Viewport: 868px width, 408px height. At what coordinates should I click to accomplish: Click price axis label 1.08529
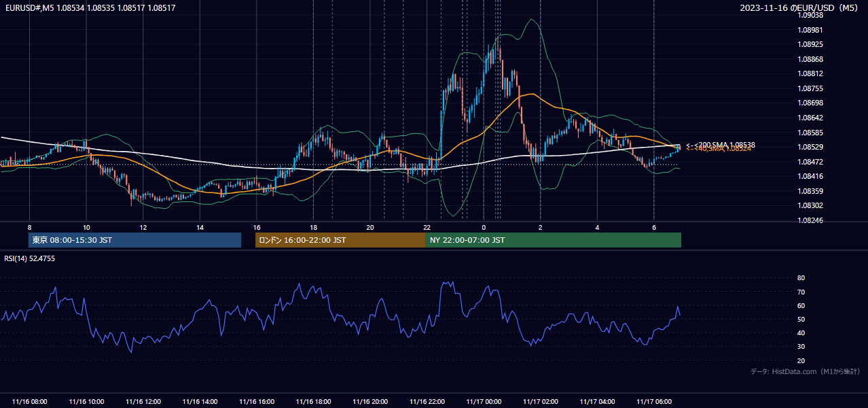point(810,147)
